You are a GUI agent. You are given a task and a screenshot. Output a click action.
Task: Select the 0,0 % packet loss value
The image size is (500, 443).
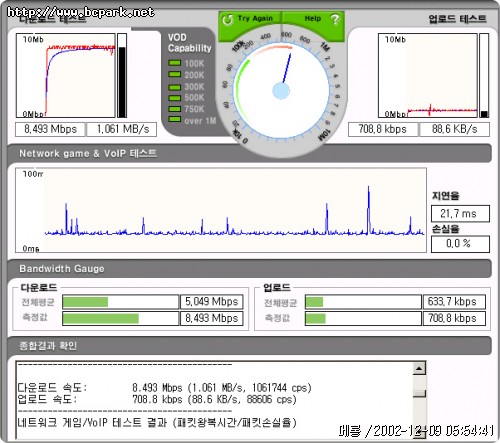460,244
